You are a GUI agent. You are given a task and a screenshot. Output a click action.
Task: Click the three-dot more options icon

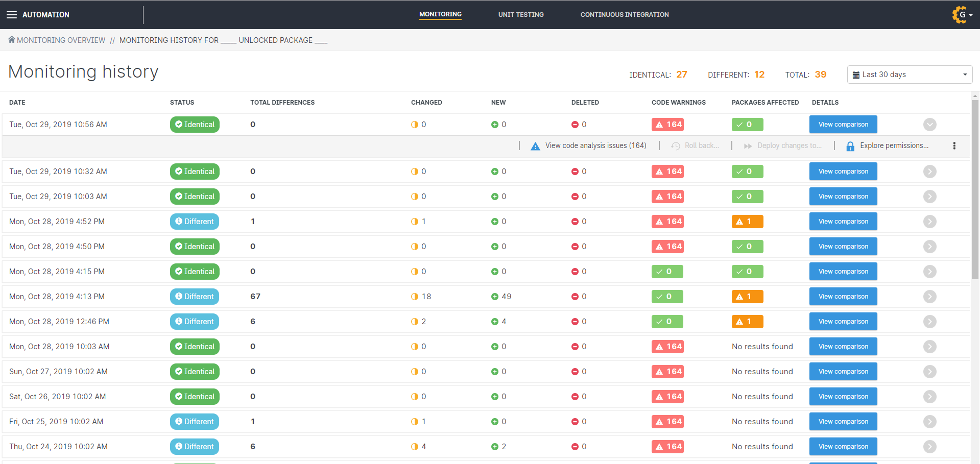pos(954,146)
